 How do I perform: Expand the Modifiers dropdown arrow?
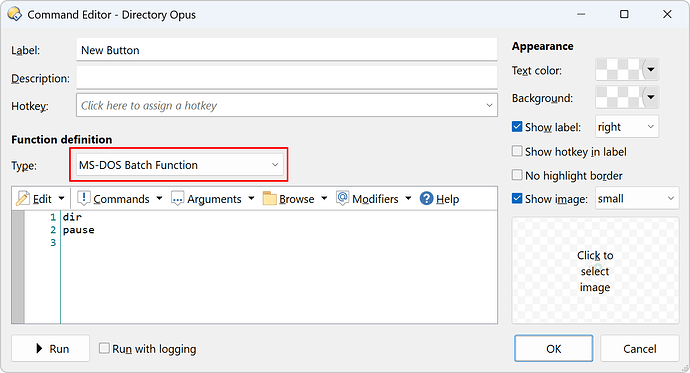coord(408,198)
